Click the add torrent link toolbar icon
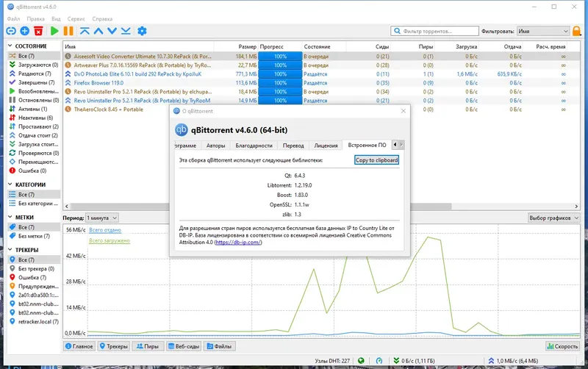This screenshot has width=588, height=369. point(11,31)
